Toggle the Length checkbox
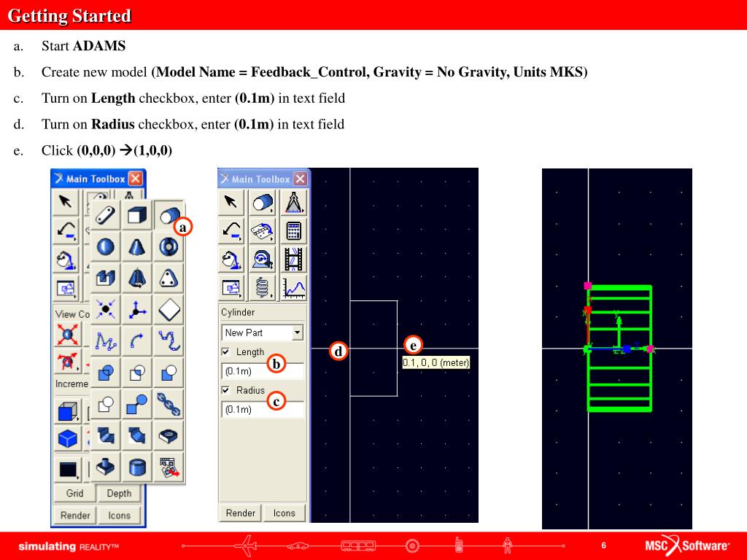Viewport: 747px width, 560px height. pos(226,352)
